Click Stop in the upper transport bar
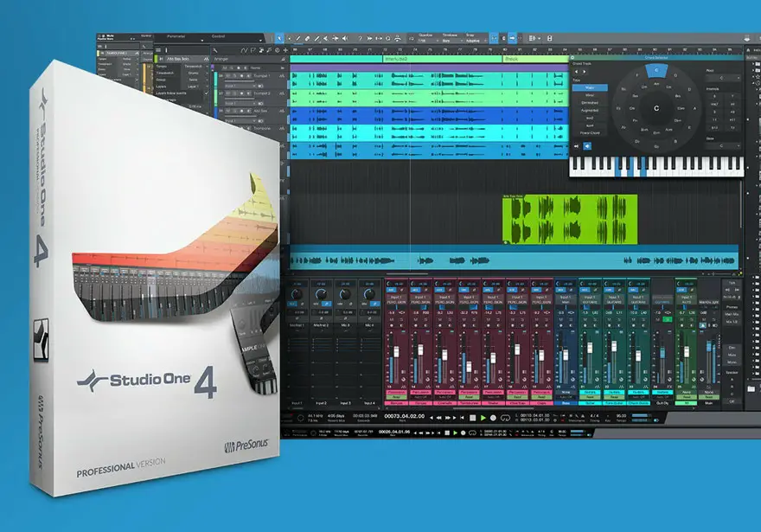The width and height of the screenshot is (761, 532). point(473,418)
